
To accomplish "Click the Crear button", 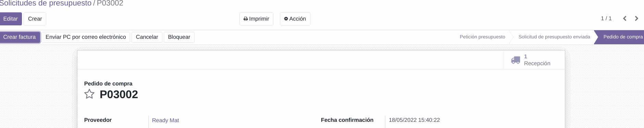I will coord(35,19).
